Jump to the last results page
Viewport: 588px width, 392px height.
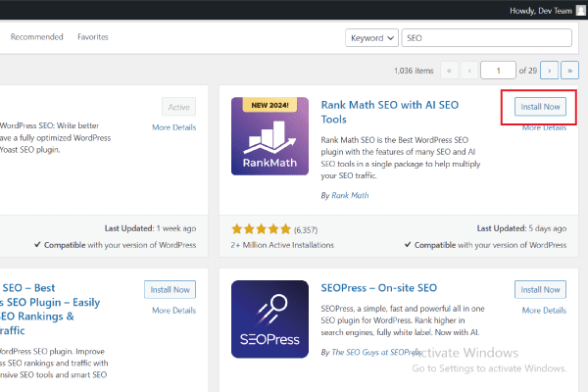coord(569,71)
